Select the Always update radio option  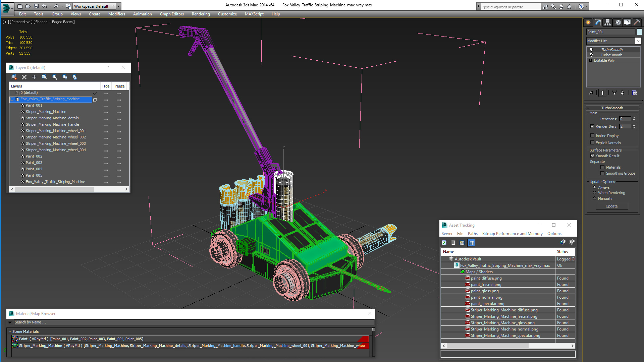[x=594, y=187]
